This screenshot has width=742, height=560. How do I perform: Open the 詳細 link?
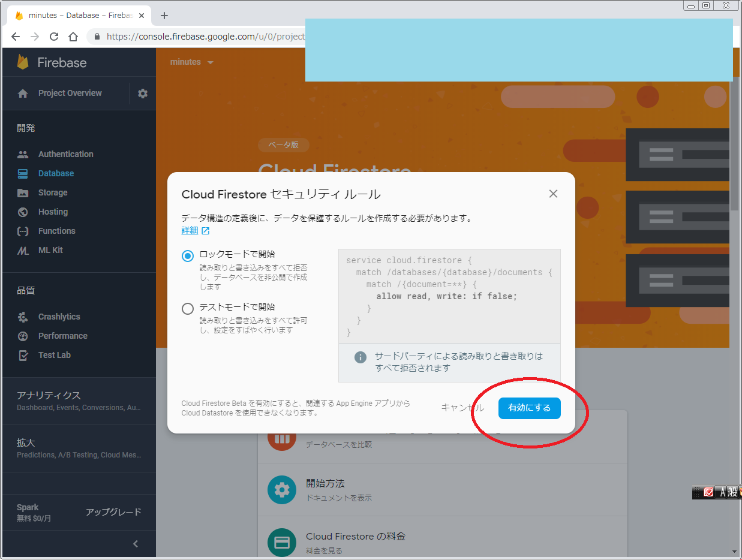[x=190, y=231]
